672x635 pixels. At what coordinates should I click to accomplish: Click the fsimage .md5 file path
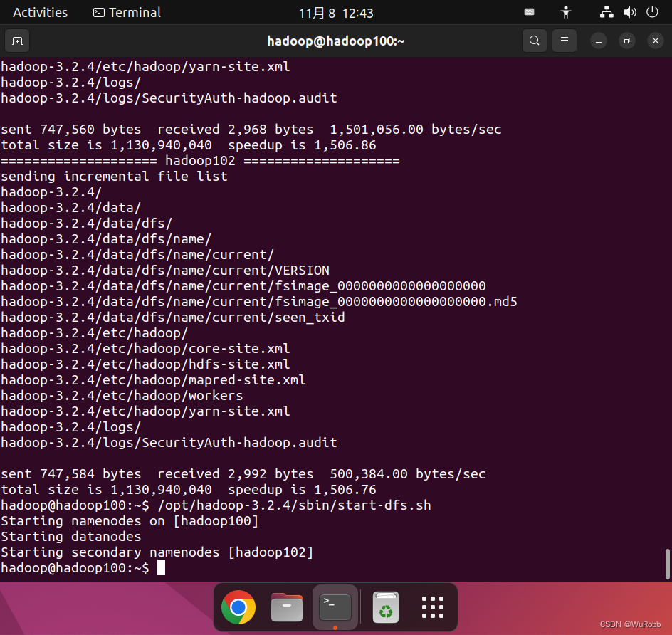click(x=259, y=302)
